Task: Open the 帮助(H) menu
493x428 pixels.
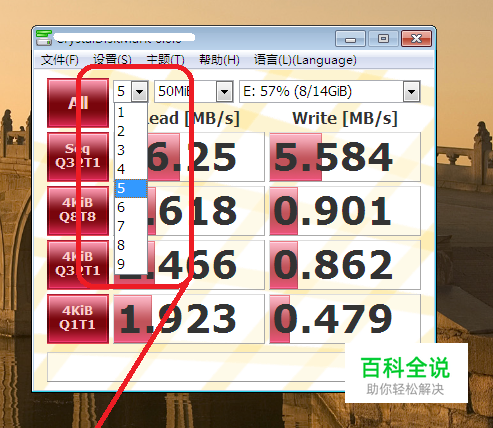Action: (219, 60)
